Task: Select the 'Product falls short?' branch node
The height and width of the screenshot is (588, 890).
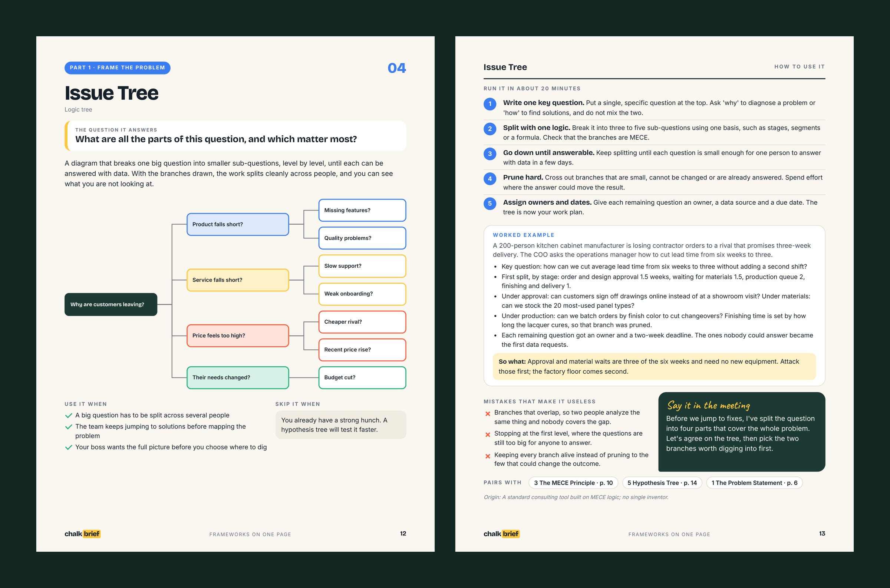Action: pos(238,224)
